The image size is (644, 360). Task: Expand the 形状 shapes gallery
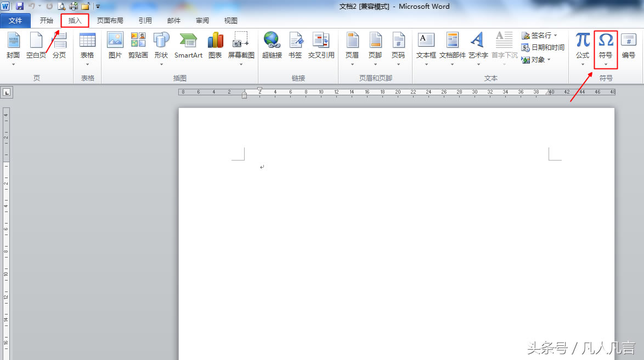coord(161,49)
